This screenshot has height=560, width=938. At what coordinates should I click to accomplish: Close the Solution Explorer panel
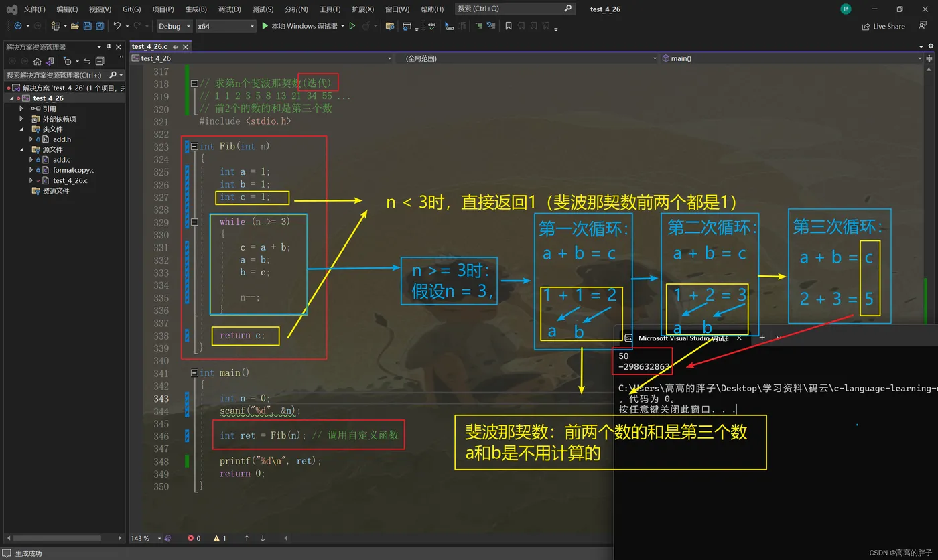click(x=119, y=47)
